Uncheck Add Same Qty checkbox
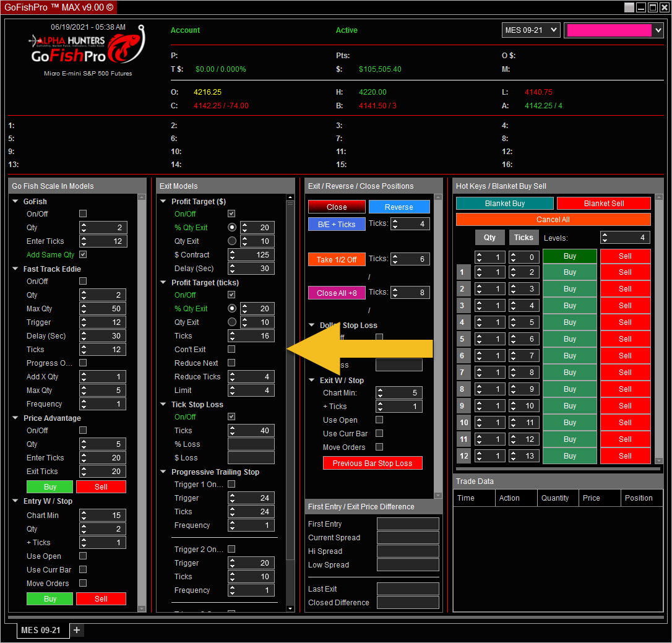This screenshot has height=643, width=672. (83, 254)
